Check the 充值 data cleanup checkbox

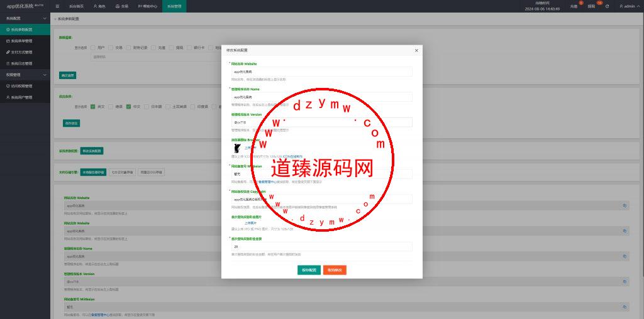153,48
